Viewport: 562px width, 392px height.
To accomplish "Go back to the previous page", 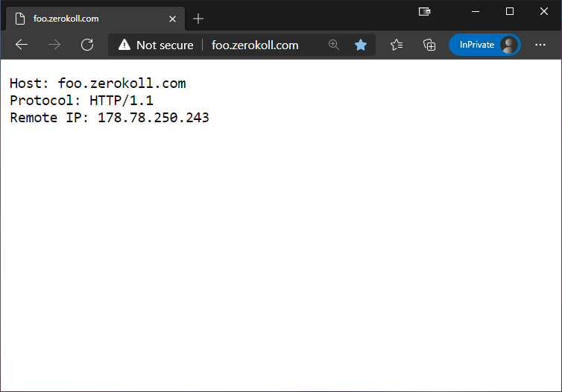I will click(22, 45).
